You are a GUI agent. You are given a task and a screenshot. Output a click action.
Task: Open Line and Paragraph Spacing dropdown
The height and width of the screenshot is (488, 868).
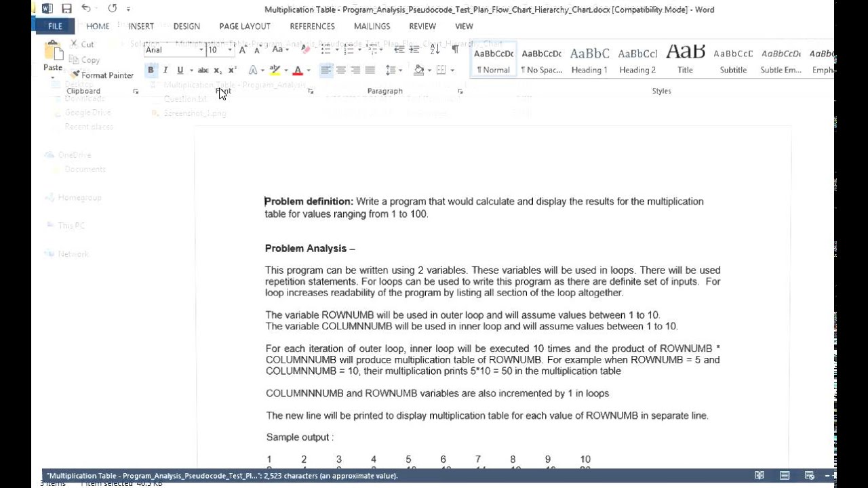(x=393, y=70)
